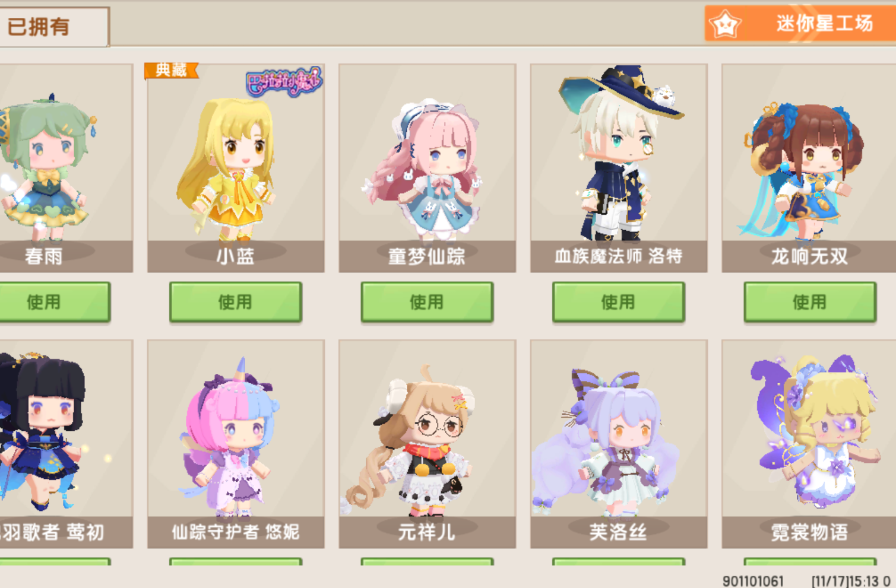Click the 典藏 badge on 小蓝 card
This screenshot has width=896, height=588.
click(171, 71)
